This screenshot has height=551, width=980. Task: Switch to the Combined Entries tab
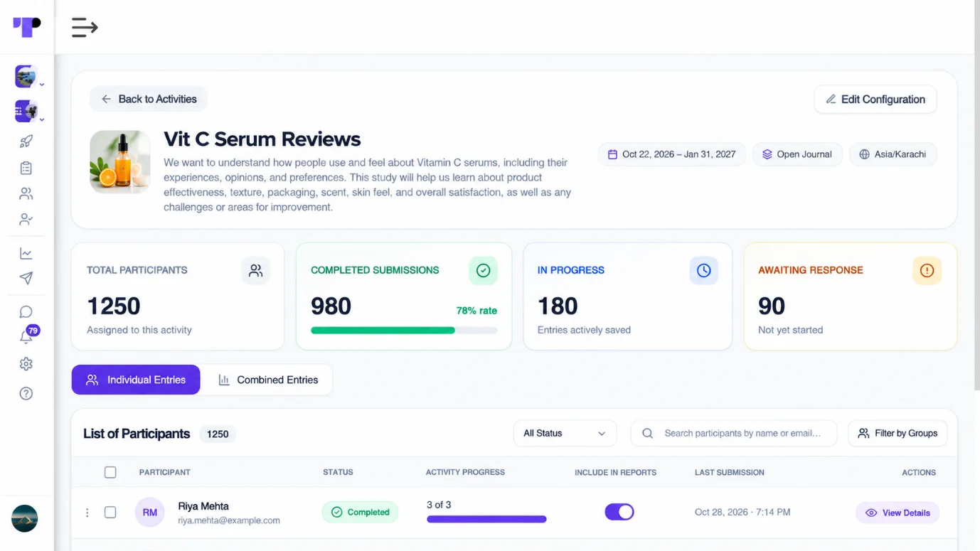click(x=267, y=380)
